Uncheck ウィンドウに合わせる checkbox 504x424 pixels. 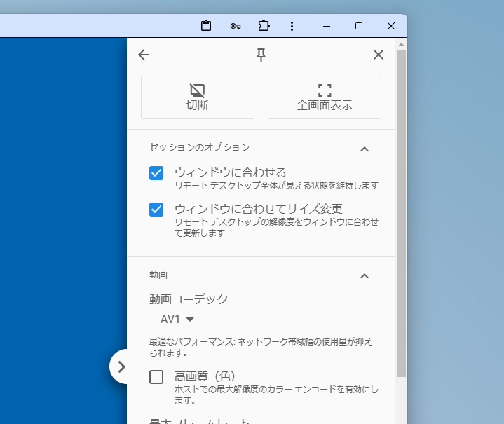tap(156, 173)
